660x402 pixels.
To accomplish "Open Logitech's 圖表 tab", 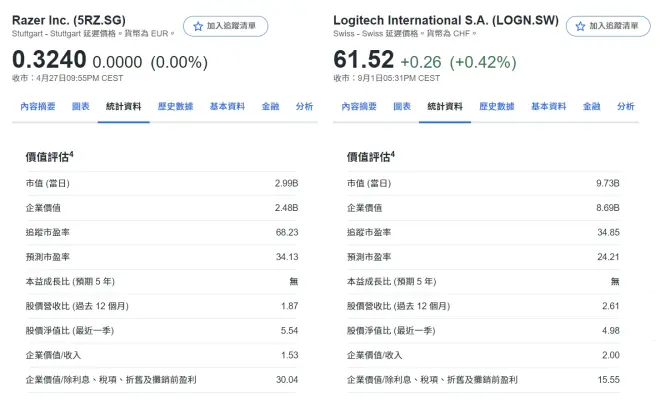I will point(402,106).
